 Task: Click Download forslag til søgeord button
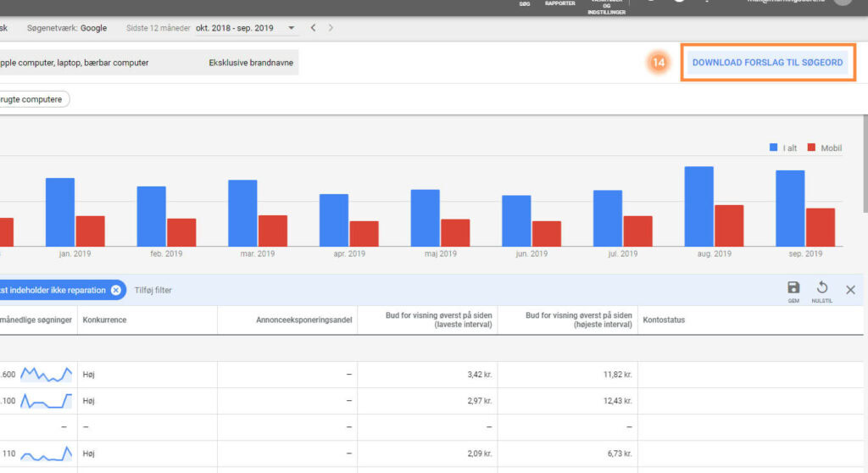tap(767, 63)
